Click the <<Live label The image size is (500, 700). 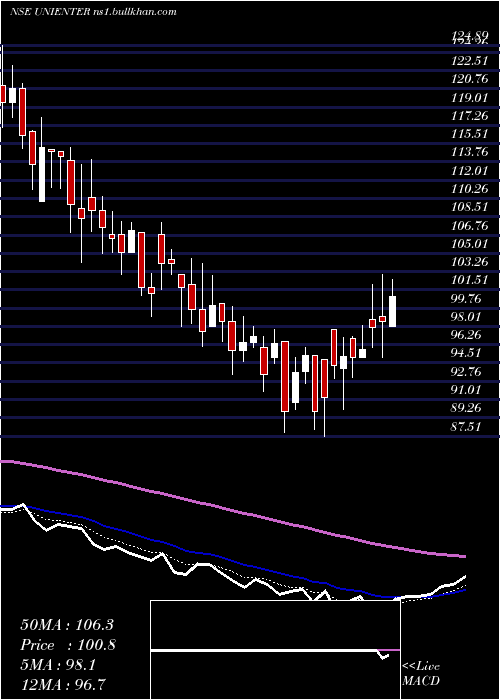click(x=421, y=667)
